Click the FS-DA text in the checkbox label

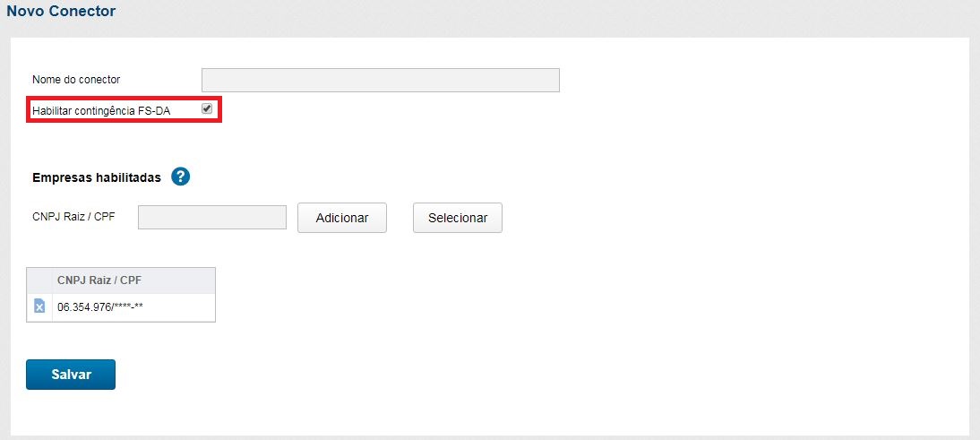pyautogui.click(x=154, y=110)
